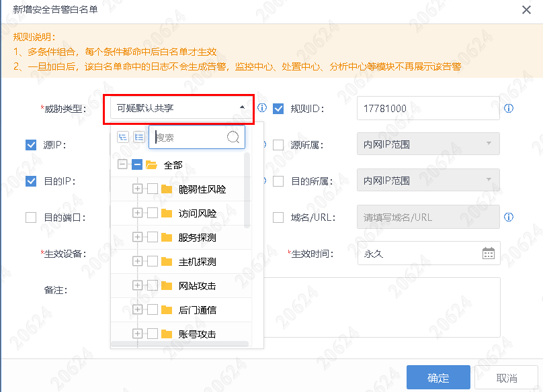
Task: Enable the 目的端口 checkbox
Action: click(31, 217)
